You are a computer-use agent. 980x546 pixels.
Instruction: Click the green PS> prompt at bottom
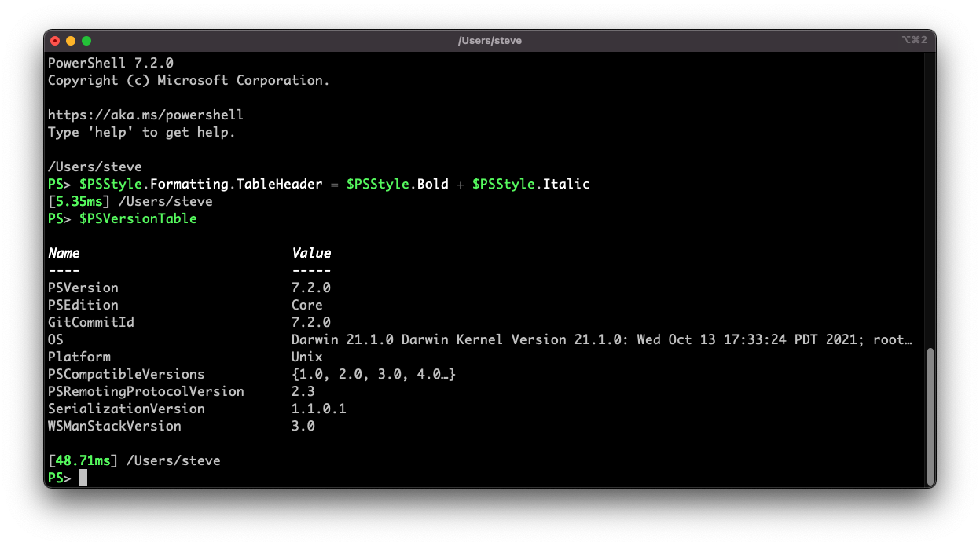tap(58, 477)
